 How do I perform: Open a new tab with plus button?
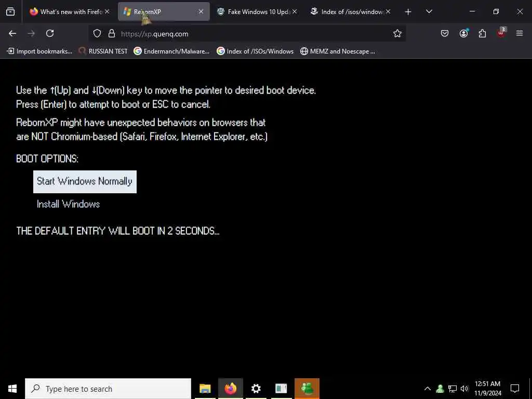408,12
